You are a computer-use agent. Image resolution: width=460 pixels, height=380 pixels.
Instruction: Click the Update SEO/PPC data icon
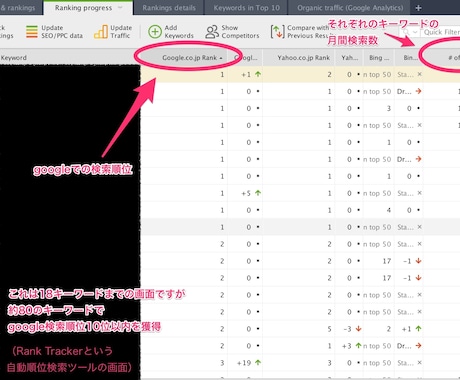[x=32, y=32]
